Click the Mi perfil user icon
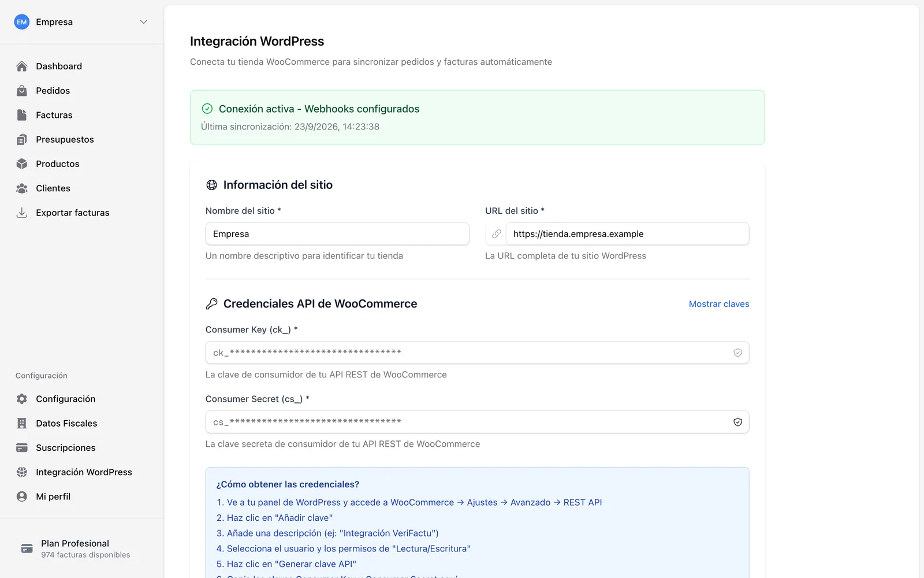Screen dimensions: 924x578 [22, 497]
